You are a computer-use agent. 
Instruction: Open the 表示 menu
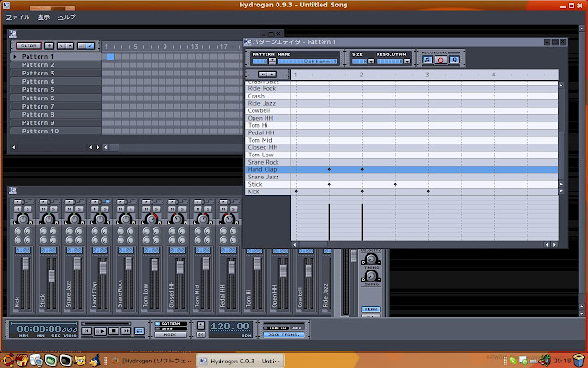tap(43, 17)
